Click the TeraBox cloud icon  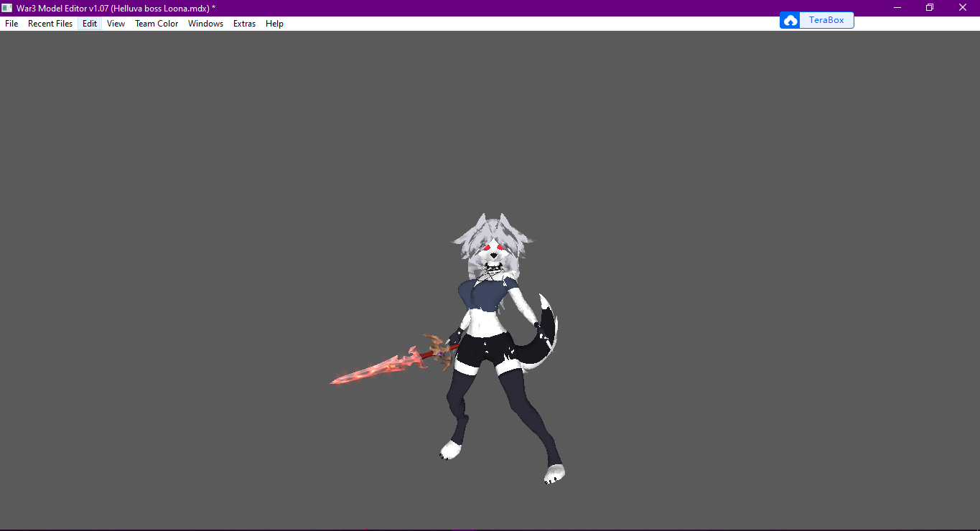pos(790,20)
